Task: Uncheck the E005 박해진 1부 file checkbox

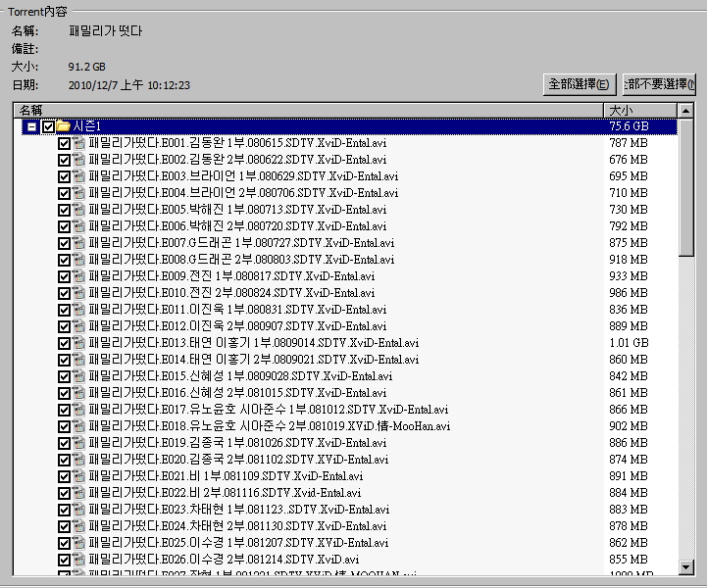Action: pos(64,211)
